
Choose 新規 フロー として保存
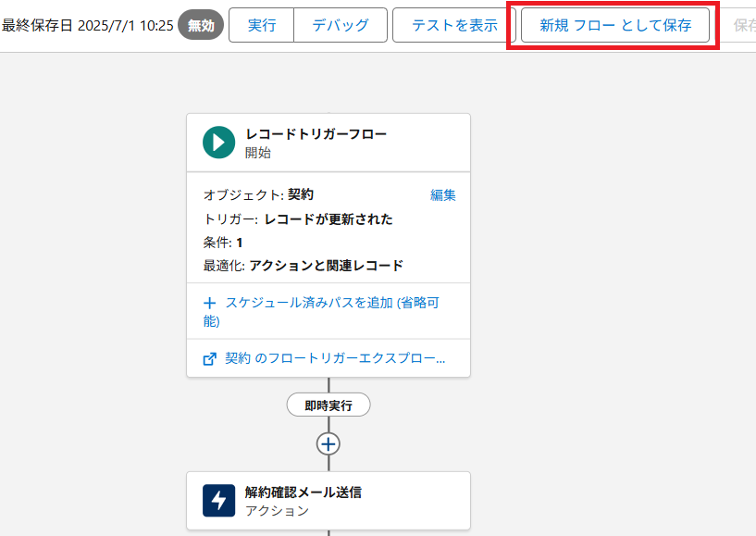click(x=614, y=26)
